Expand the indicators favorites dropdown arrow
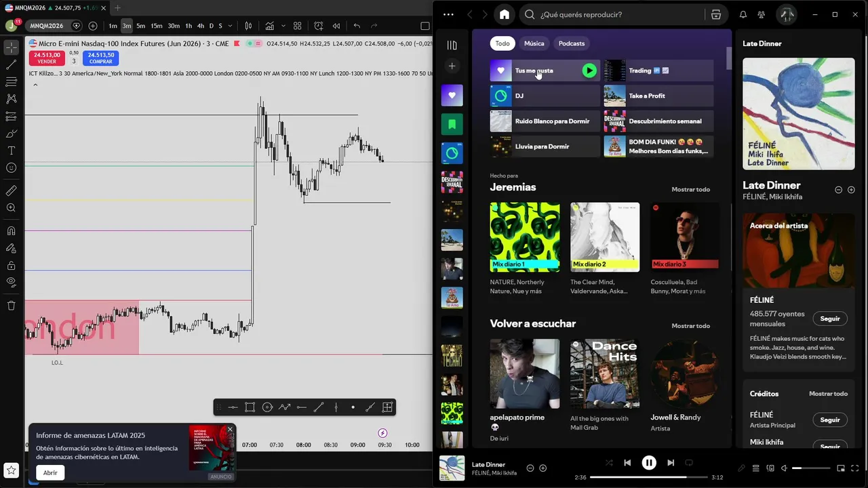Viewport: 868px width, 488px height. pyautogui.click(x=283, y=26)
